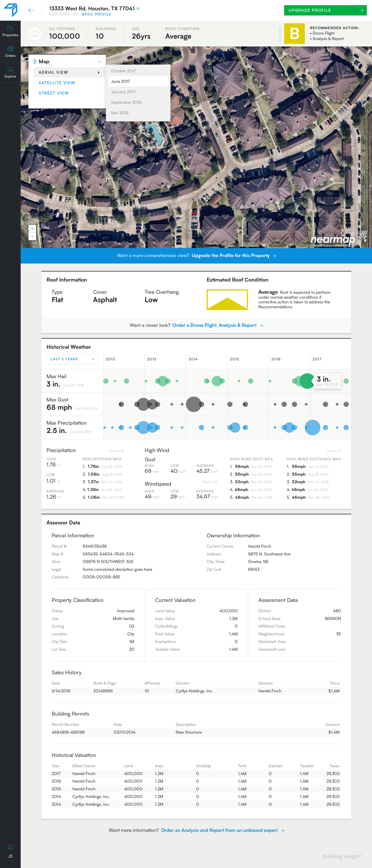Zoom in on the map
372x868 pixels.
32,228
